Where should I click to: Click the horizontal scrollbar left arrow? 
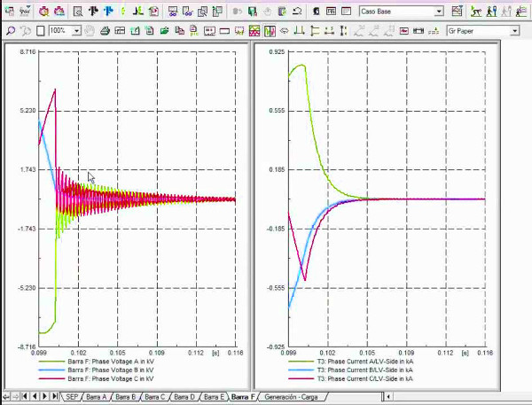pos(388,396)
